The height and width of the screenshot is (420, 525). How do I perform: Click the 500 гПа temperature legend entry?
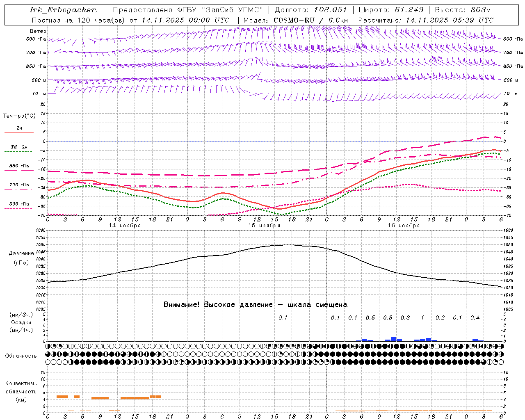19,204
